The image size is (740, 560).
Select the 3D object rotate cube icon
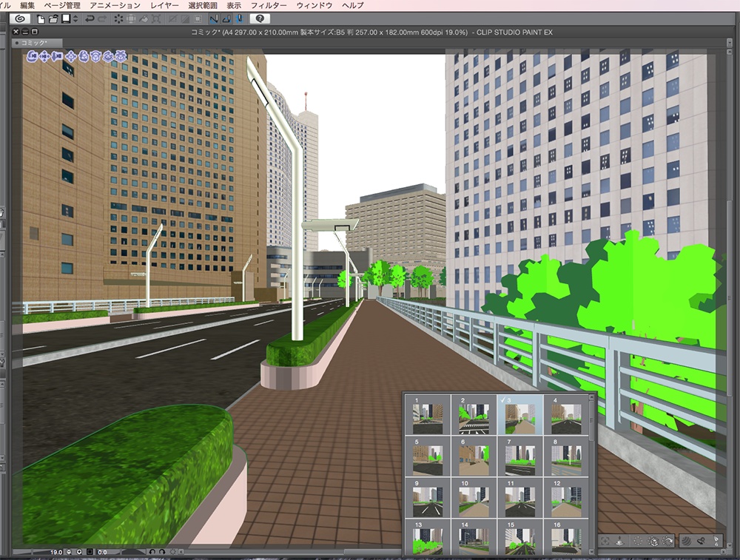(x=96, y=56)
